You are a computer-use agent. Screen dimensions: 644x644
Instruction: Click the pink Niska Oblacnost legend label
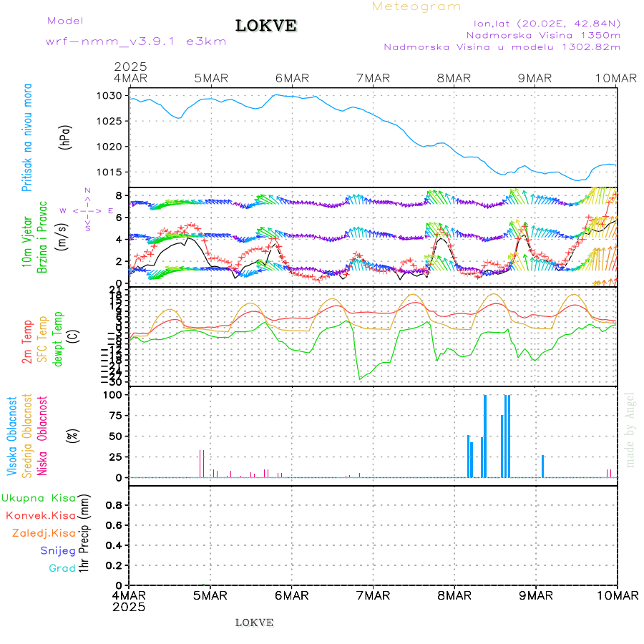pos(43,436)
